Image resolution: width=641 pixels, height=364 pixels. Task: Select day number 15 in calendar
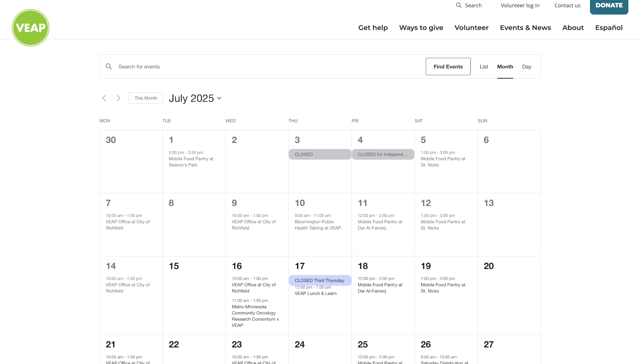pos(174,266)
